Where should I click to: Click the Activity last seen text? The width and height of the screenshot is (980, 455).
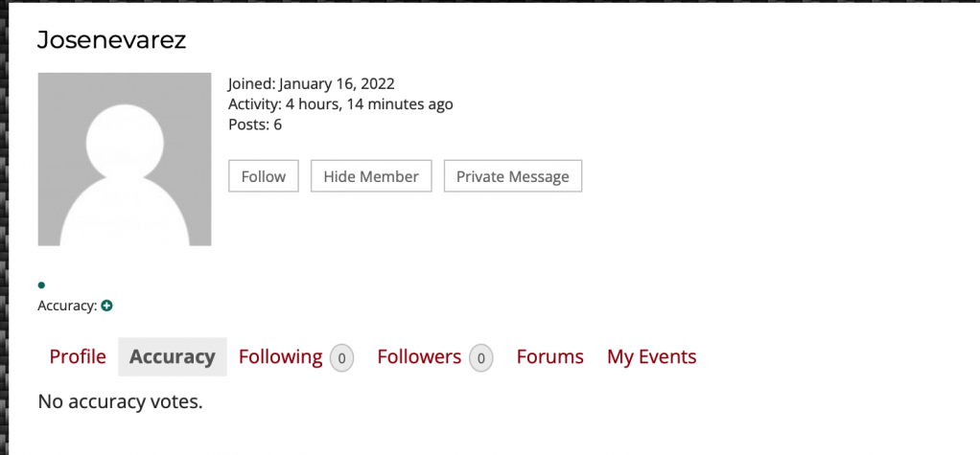(x=340, y=103)
